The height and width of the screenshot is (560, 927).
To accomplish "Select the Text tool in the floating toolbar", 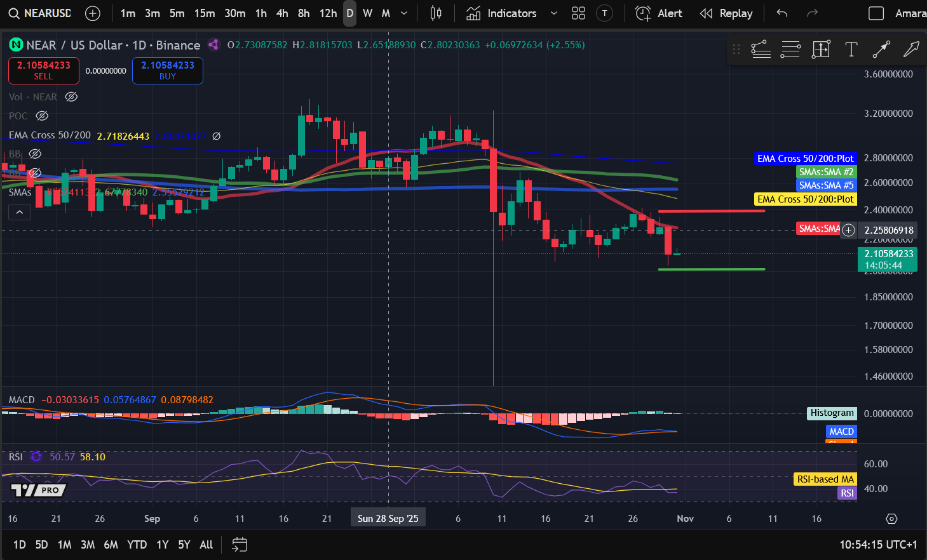I will click(x=851, y=50).
